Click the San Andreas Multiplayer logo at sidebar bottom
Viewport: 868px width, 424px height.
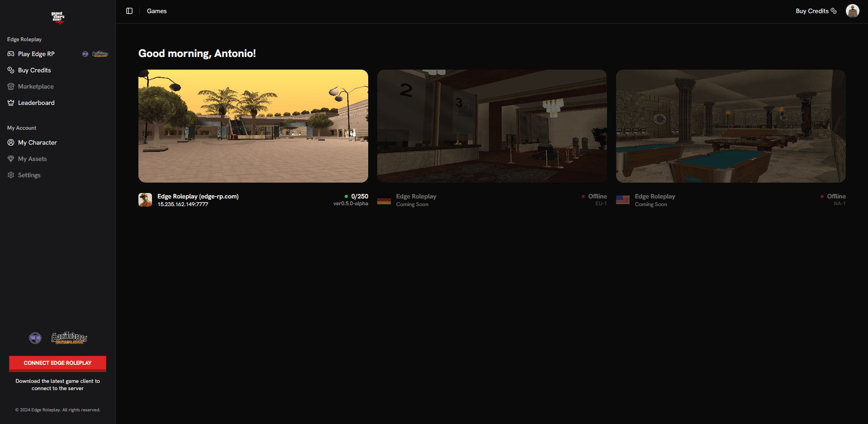[x=69, y=338]
